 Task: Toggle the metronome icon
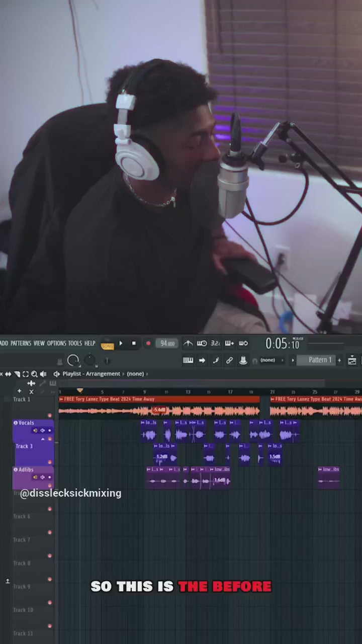tap(188, 344)
